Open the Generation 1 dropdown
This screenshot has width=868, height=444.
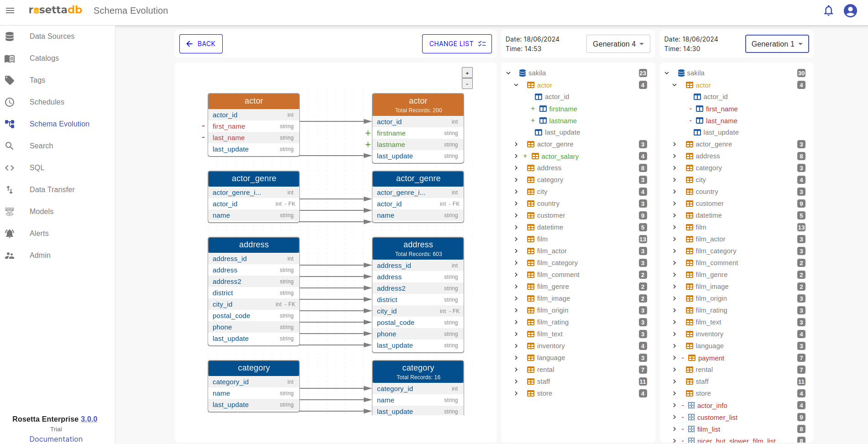click(x=777, y=44)
